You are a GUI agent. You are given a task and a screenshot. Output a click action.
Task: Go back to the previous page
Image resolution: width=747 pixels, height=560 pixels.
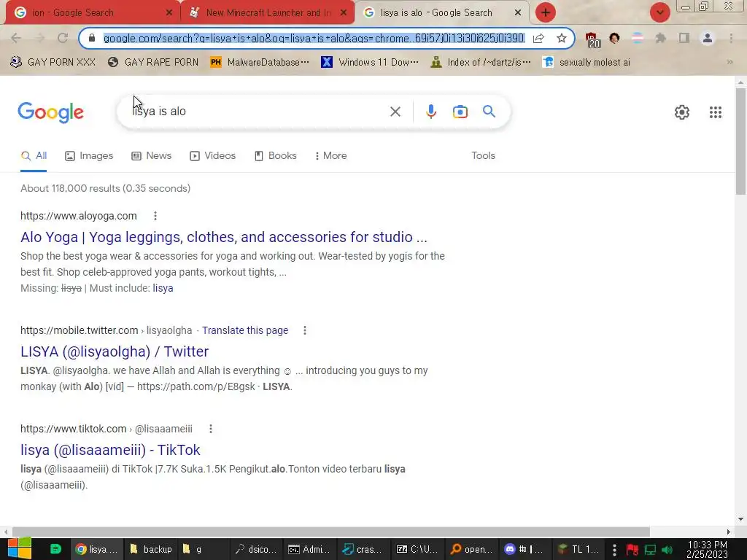click(x=16, y=38)
